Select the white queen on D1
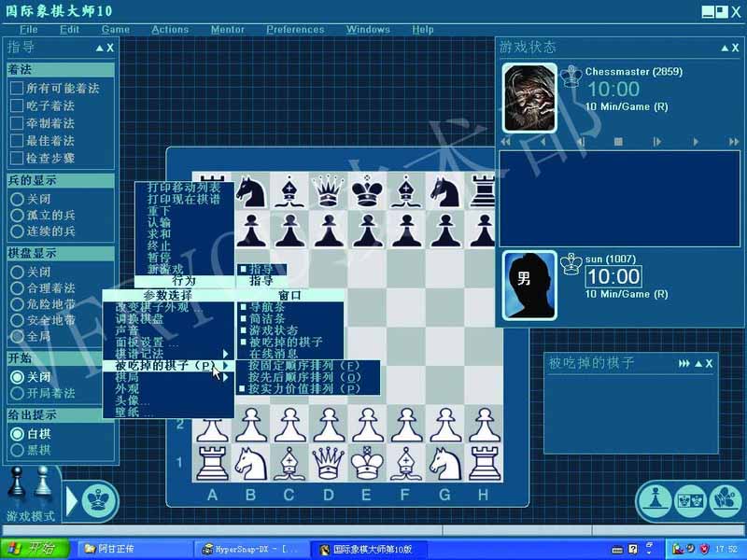Screen dimensions: 747x560 pos(329,463)
